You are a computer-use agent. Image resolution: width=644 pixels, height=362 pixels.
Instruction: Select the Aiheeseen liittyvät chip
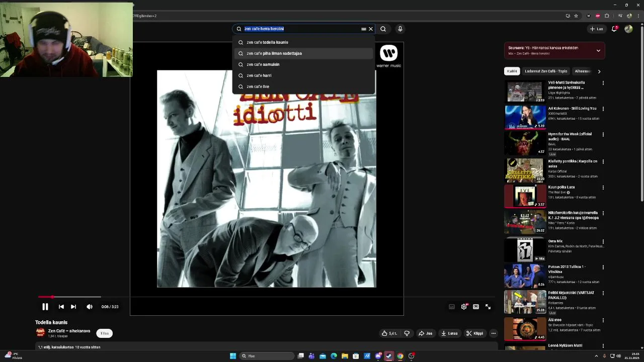[x=583, y=71]
